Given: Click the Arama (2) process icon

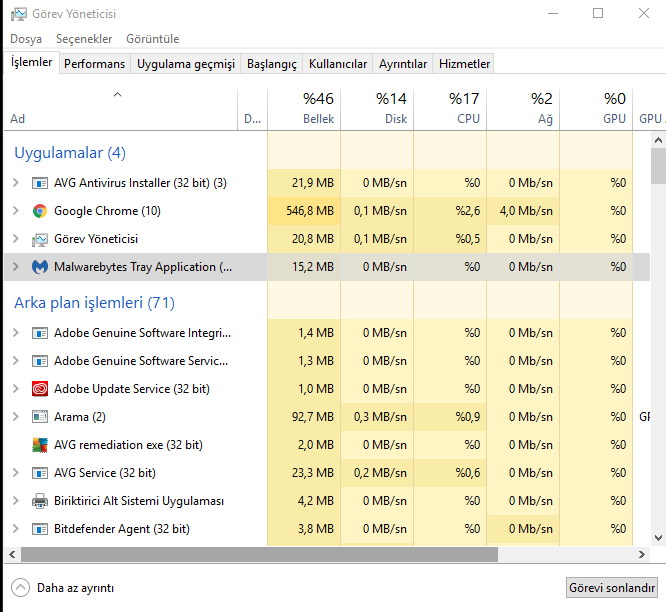Looking at the screenshot, I should (40, 417).
